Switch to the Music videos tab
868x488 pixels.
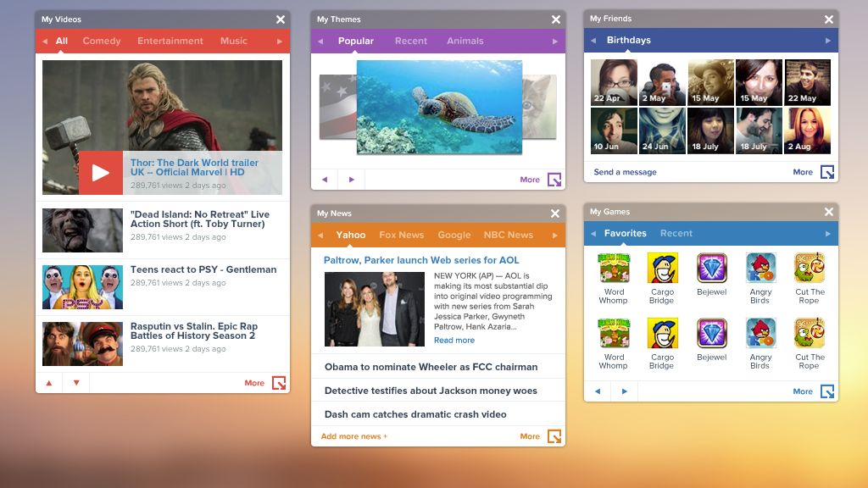point(234,41)
